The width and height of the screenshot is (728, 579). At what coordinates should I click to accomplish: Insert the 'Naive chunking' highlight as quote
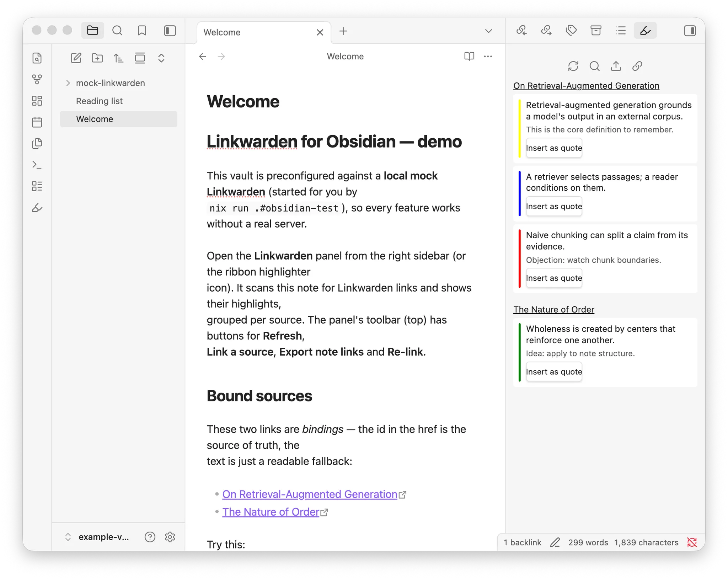(x=554, y=278)
